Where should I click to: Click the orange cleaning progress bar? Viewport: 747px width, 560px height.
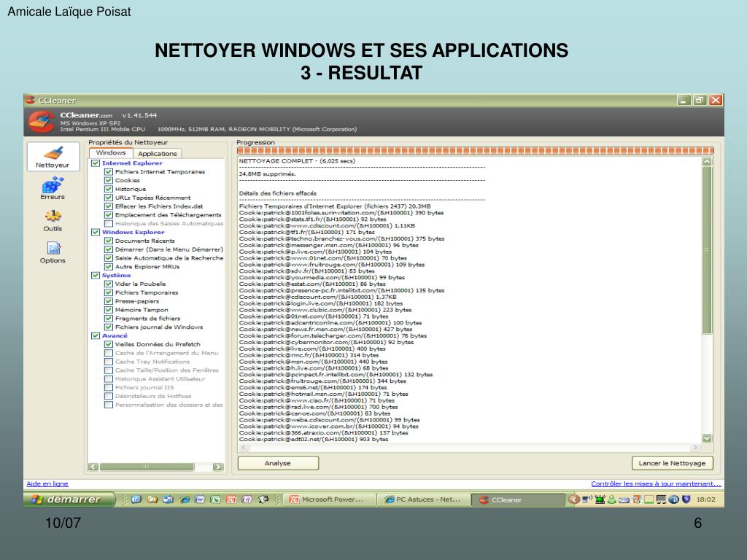476,151
